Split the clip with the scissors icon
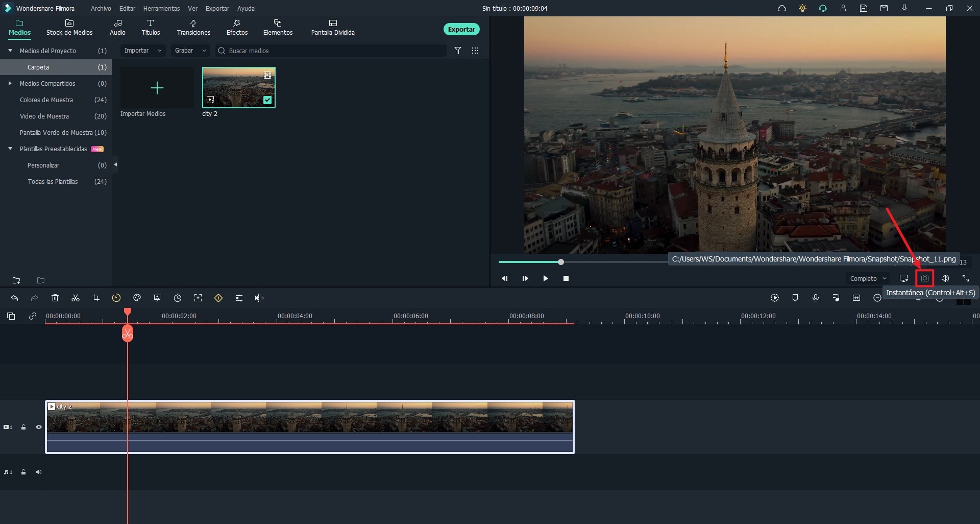The height and width of the screenshot is (524, 980). point(76,298)
